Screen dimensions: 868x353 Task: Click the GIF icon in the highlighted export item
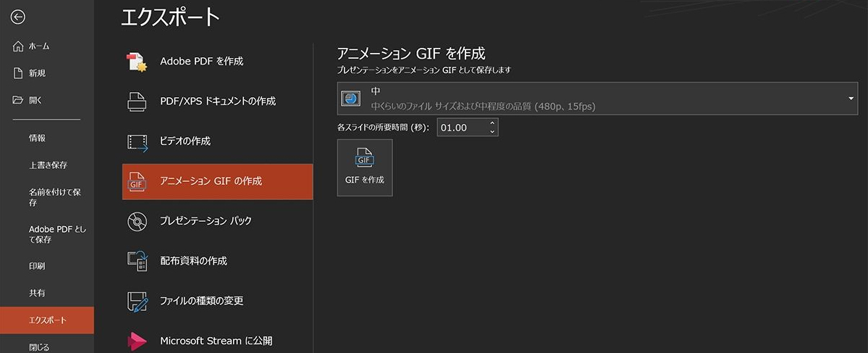pos(136,182)
